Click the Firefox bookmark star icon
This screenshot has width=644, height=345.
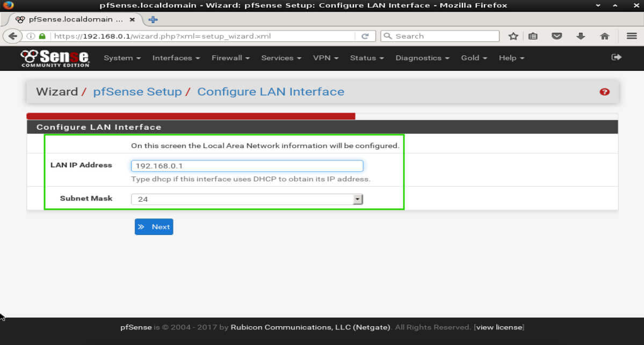point(513,36)
